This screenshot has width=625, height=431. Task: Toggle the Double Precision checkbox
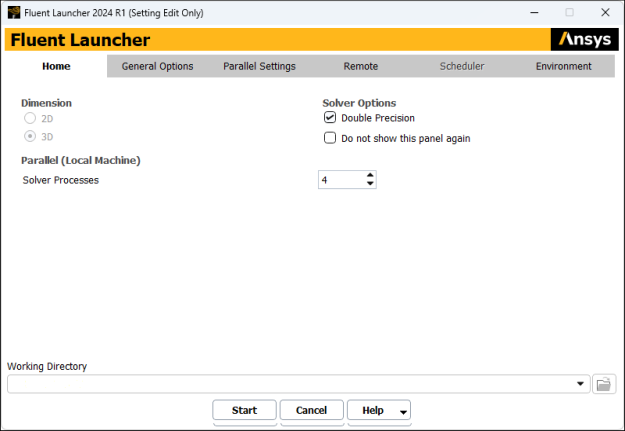point(330,118)
